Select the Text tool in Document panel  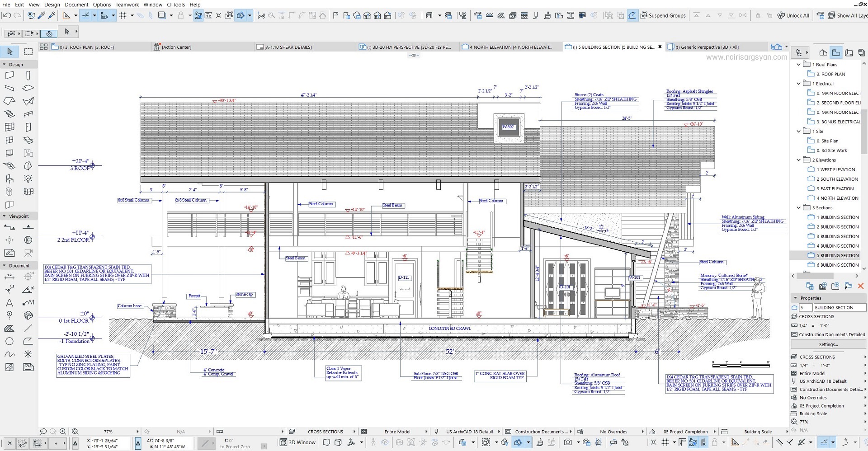[9, 302]
